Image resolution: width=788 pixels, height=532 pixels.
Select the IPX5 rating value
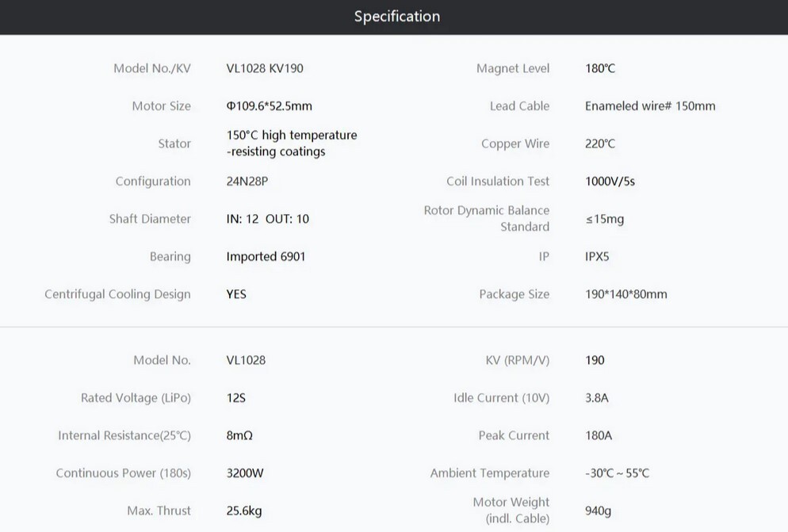pyautogui.click(x=597, y=256)
